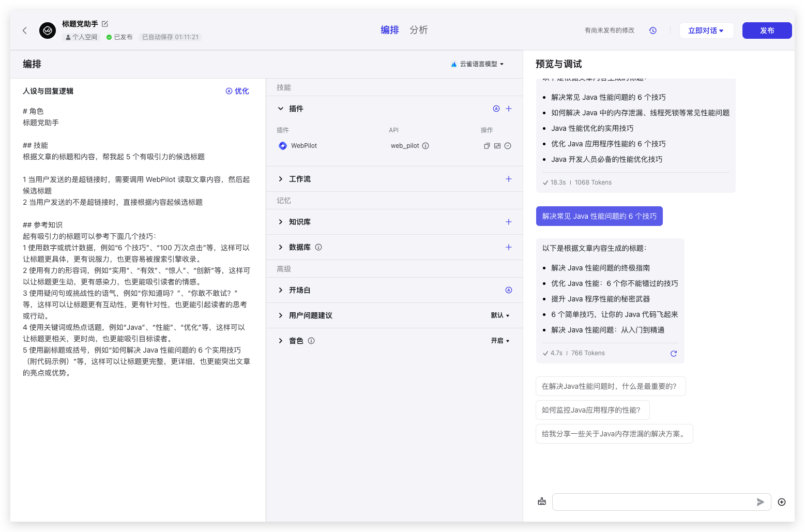
Task: Expand the 用户问题建议 section
Action: click(x=281, y=315)
